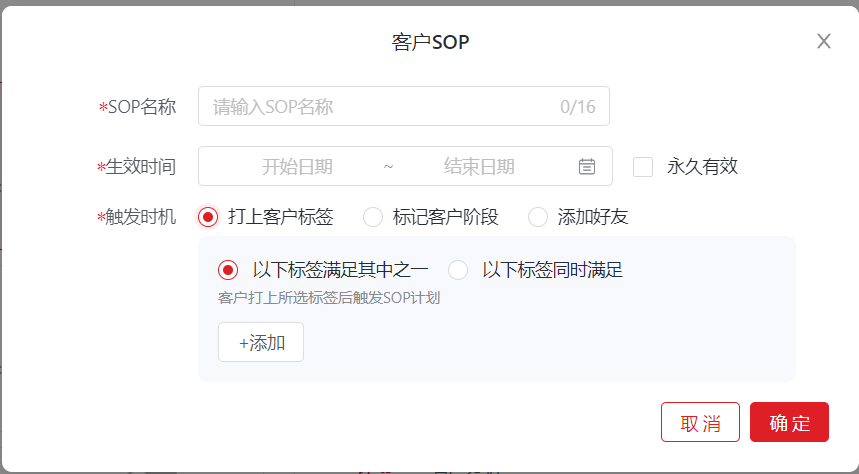Select the 开始日期 start date field

[x=297, y=166]
